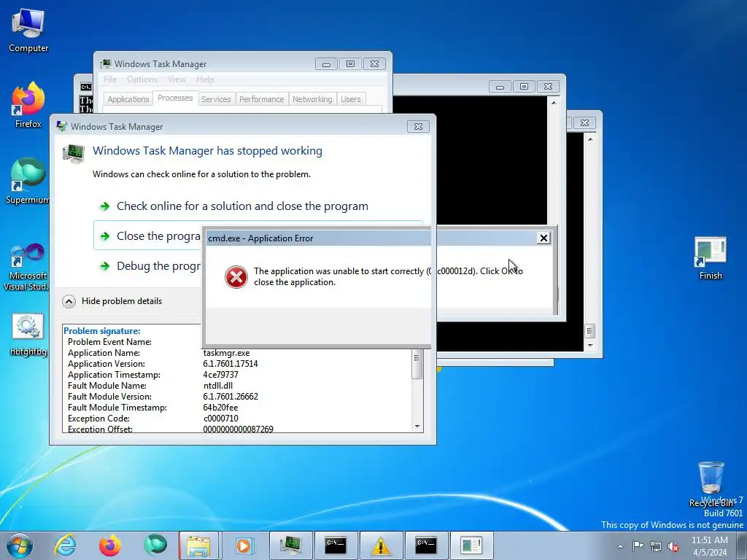Click the Windows Start orb
Screen dimensions: 747x560
click(x=20, y=545)
